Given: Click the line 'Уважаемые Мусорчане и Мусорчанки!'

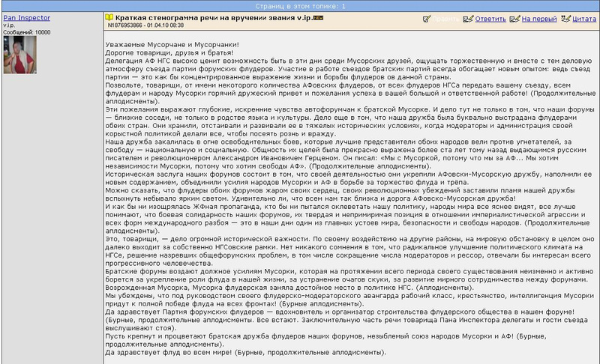Looking at the screenshot, I should (x=172, y=45).
